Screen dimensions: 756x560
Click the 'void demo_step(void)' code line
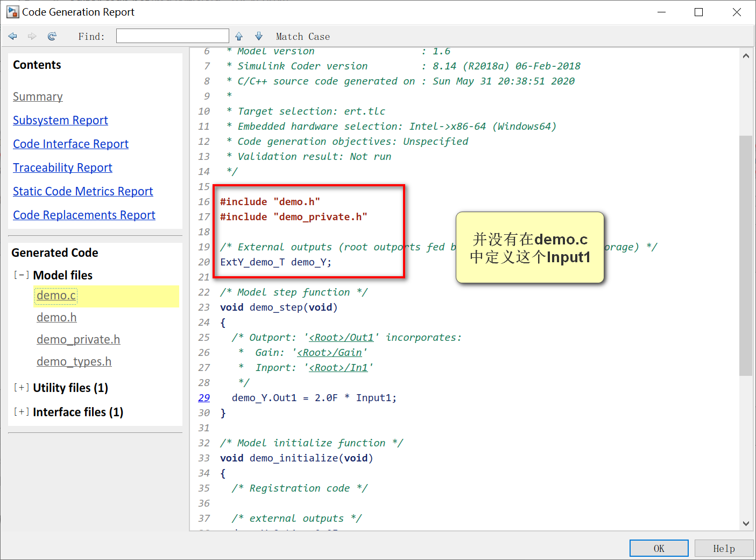pos(279,307)
